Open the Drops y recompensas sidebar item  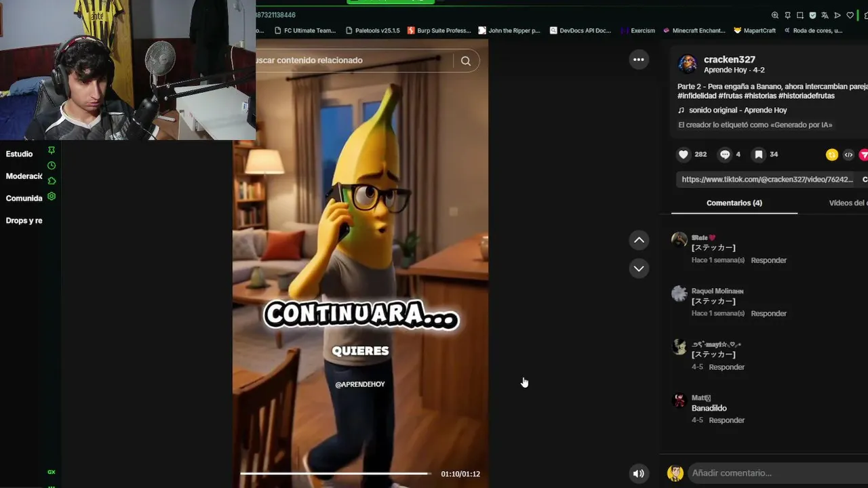(24, 221)
